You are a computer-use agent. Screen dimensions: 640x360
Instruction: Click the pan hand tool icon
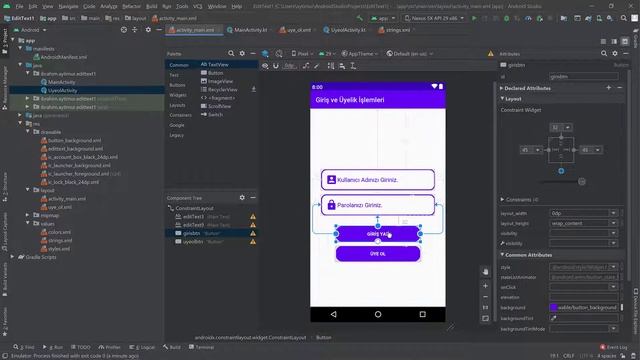coord(485,272)
